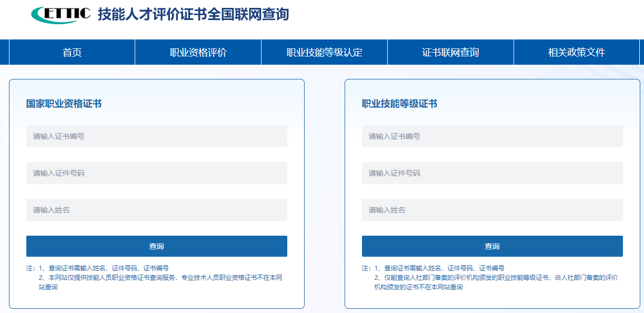Click certificate number field in 职业技能等级证书 panel
Image resolution: width=644 pixels, height=313 pixels.
tap(492, 136)
